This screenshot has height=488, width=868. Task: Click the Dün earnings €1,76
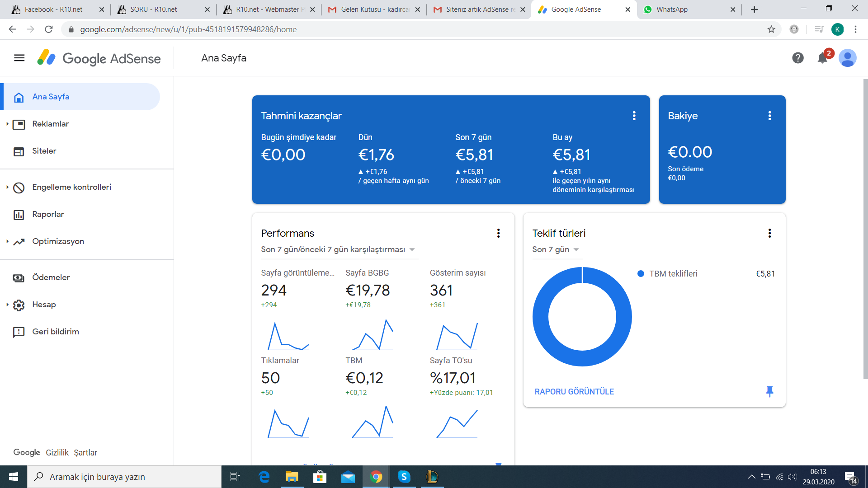[376, 155]
